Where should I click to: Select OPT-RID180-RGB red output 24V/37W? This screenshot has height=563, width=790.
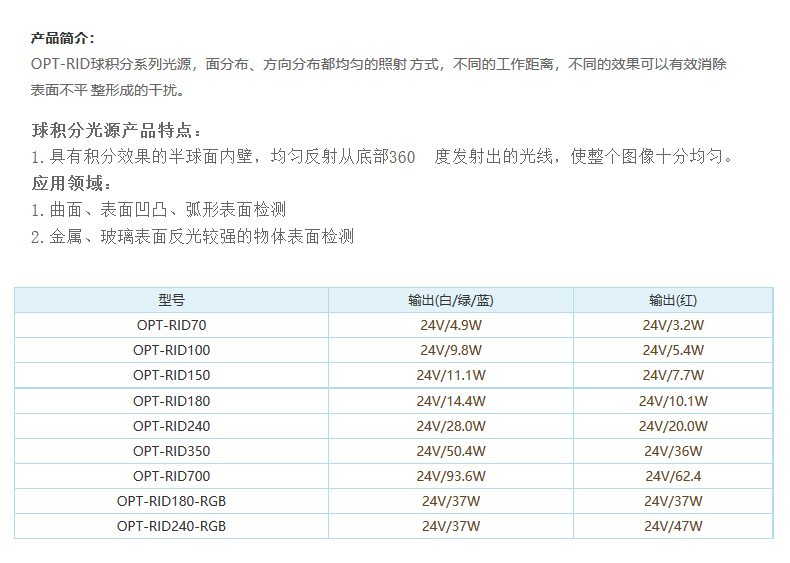pos(673,502)
